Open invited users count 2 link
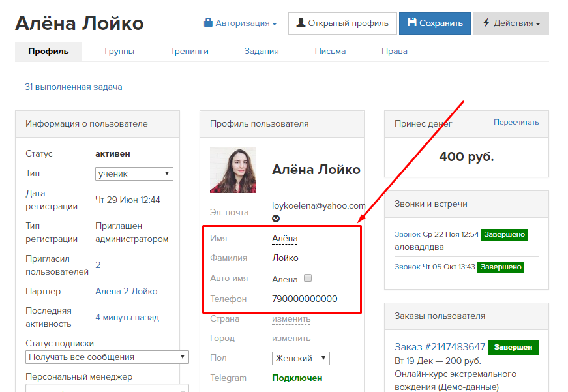This screenshot has width=568, height=392. (x=98, y=265)
